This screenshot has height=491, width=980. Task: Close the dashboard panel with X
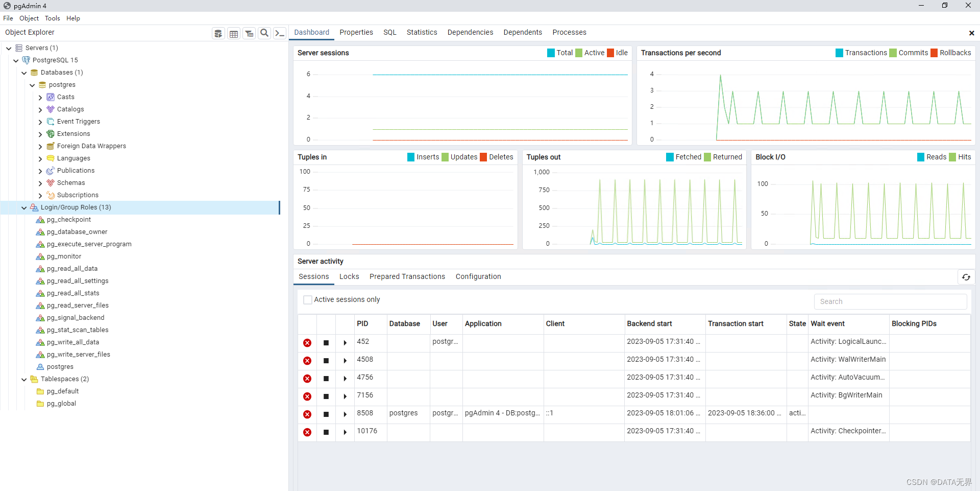tap(971, 33)
